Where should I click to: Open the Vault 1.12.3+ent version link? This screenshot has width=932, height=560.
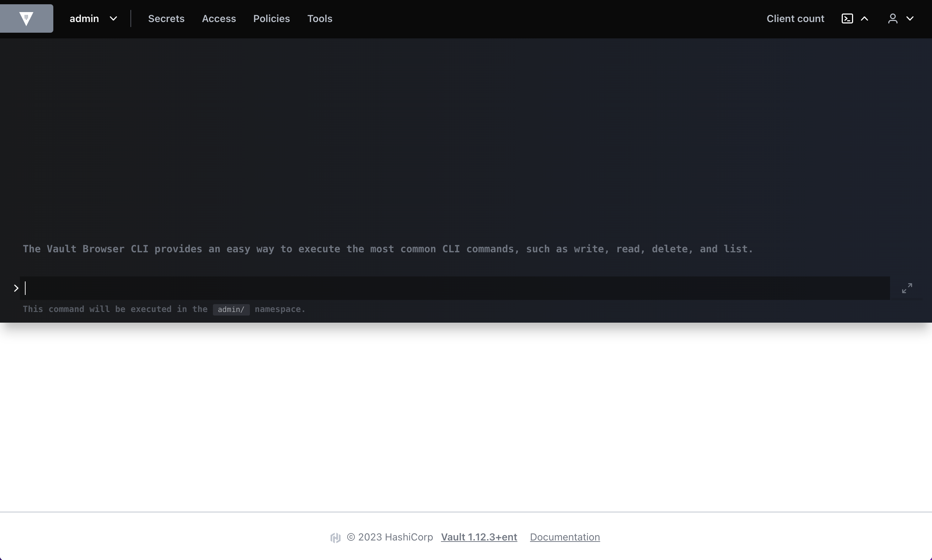click(x=479, y=537)
